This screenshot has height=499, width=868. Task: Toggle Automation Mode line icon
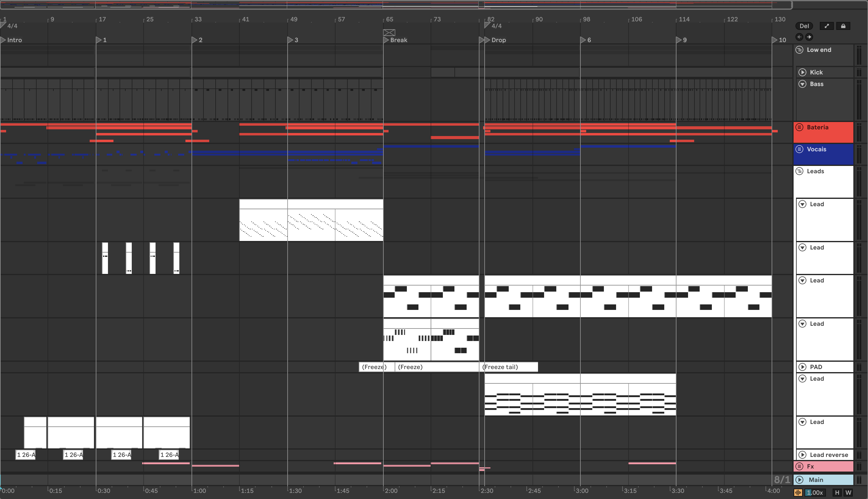pos(827,26)
